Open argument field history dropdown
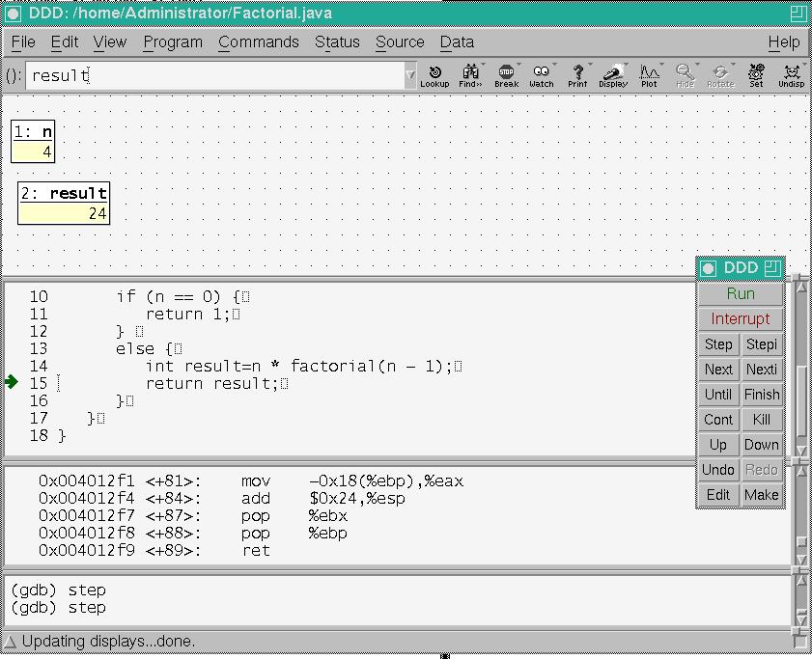Image resolution: width=812 pixels, height=659 pixels. 410,75
